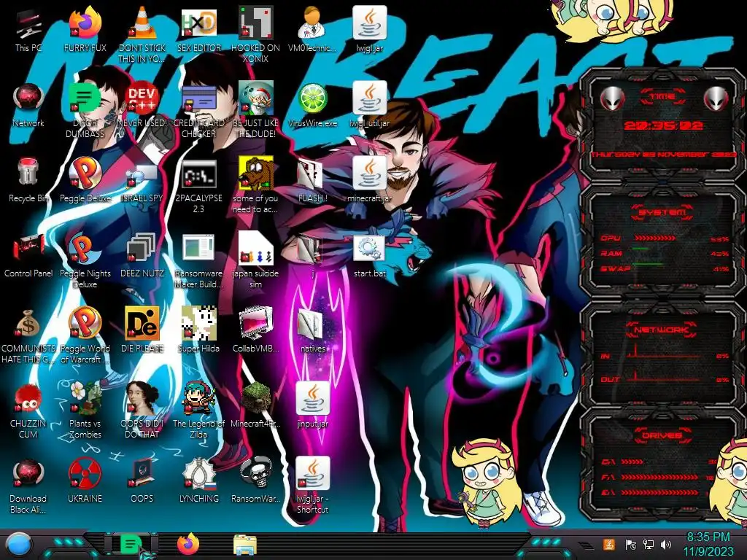Launch Peggle Nights Deluxe game
The image size is (747, 560).
[x=85, y=260]
